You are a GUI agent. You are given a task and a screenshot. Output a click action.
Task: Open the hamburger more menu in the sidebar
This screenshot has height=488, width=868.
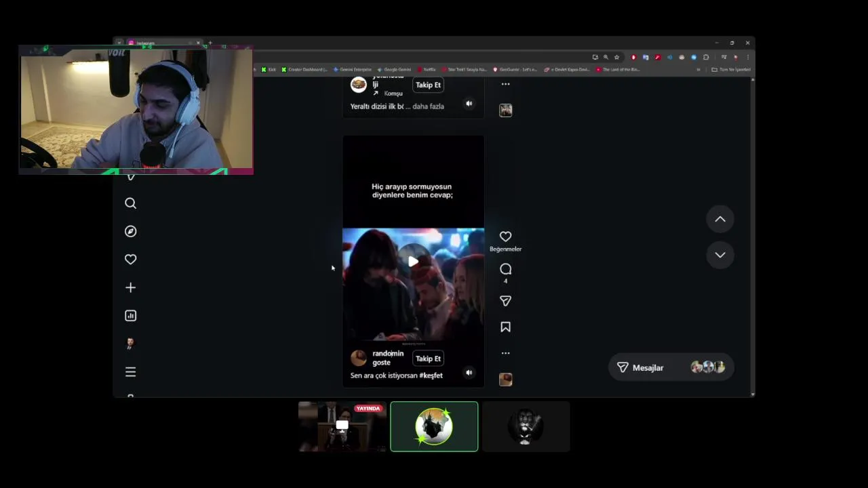[130, 371]
